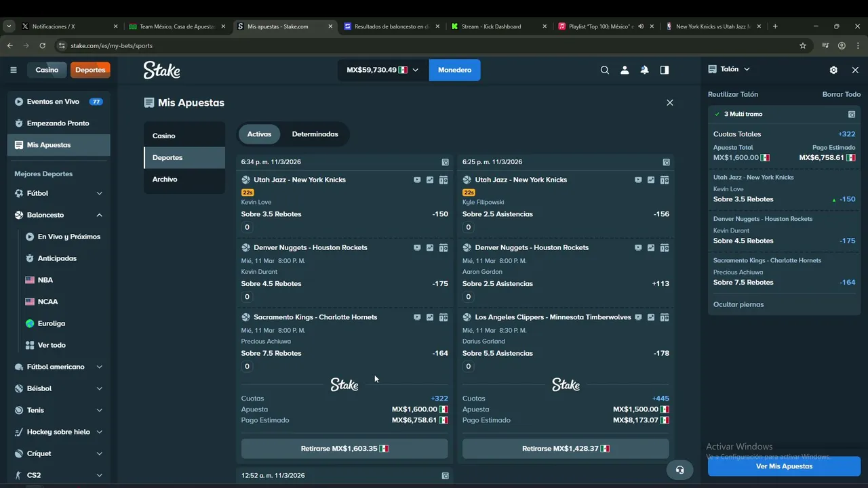Open the MX$59,730.49 balance dropdown
Image resolution: width=868 pixels, height=488 pixels.
pos(383,70)
